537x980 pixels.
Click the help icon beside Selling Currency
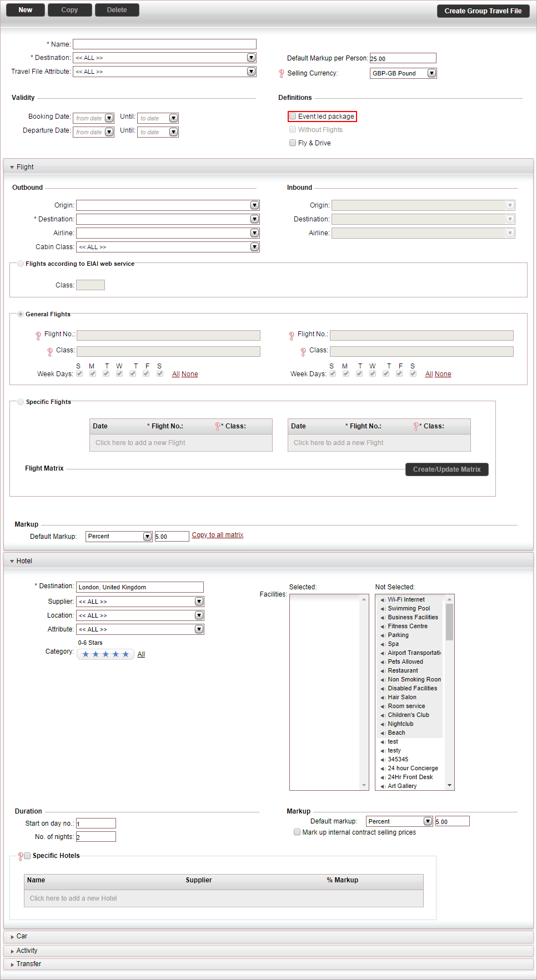click(x=282, y=73)
